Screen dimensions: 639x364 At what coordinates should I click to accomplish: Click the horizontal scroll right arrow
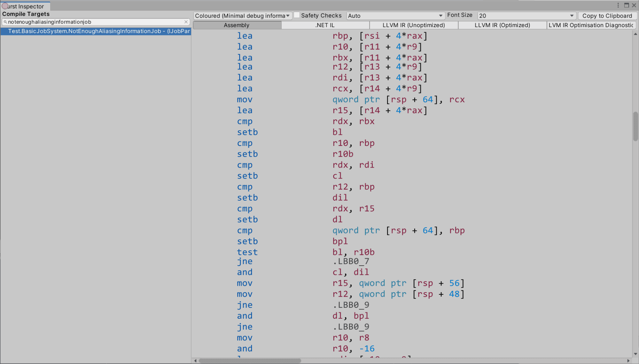(x=628, y=361)
